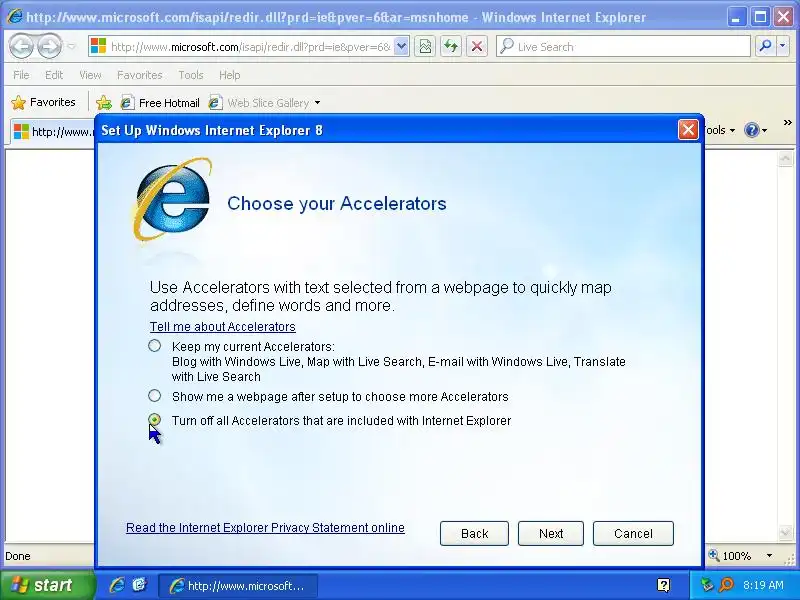Select the http://www. browser tab
The image size is (800, 600).
click(x=54, y=132)
